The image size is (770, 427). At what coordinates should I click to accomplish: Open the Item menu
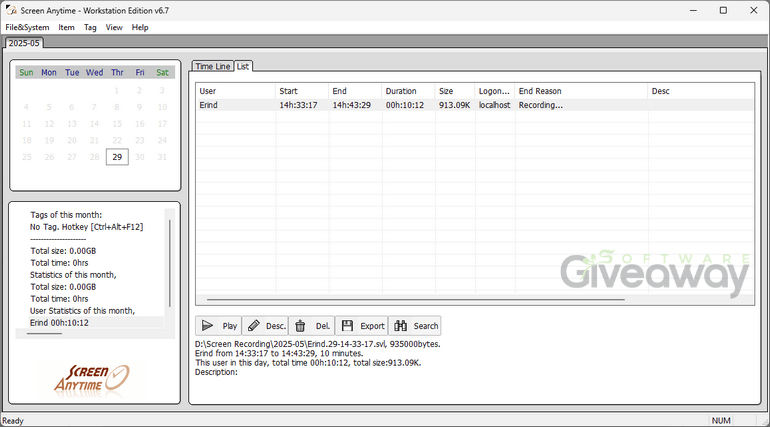pyautogui.click(x=66, y=27)
